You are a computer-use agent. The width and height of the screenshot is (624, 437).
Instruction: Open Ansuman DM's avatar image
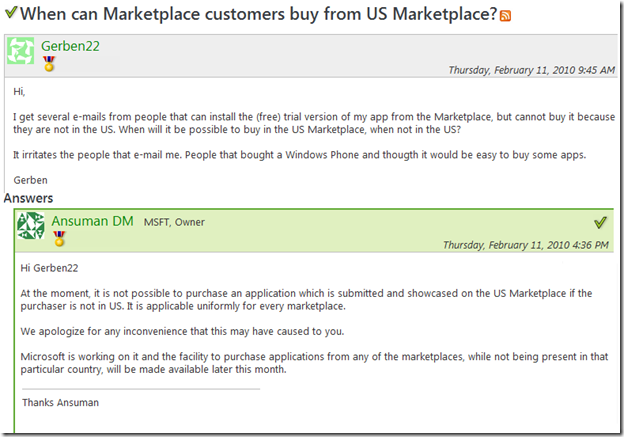point(31,226)
